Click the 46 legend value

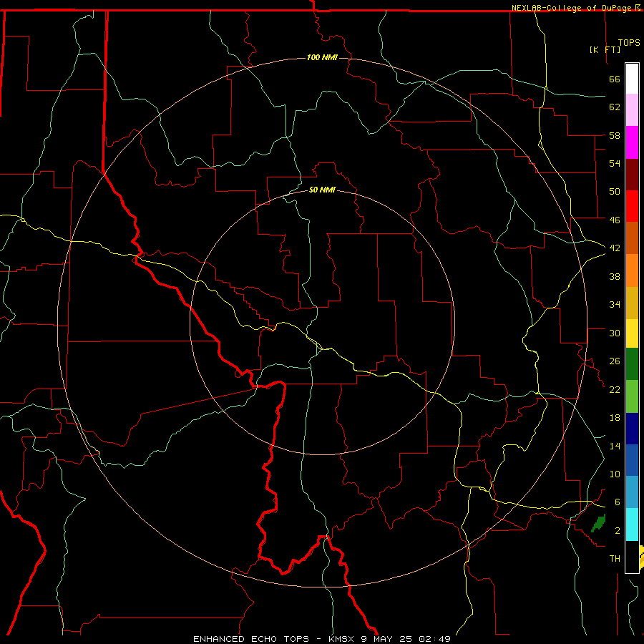pyautogui.click(x=615, y=220)
